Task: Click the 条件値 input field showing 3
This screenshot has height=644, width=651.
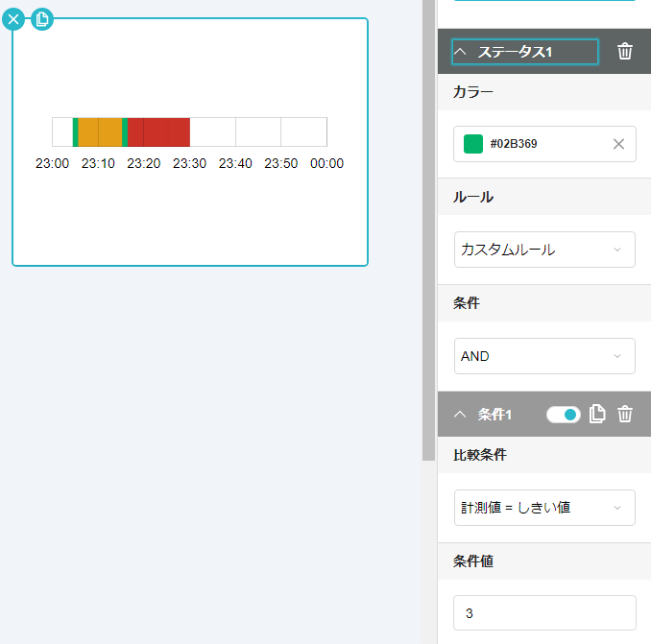Action: [544, 613]
